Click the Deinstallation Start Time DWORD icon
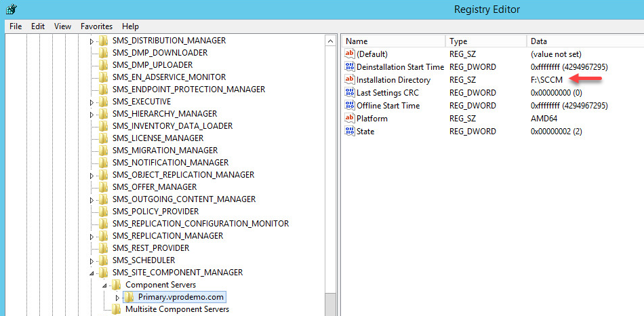This screenshot has height=316, width=644. pyautogui.click(x=350, y=67)
